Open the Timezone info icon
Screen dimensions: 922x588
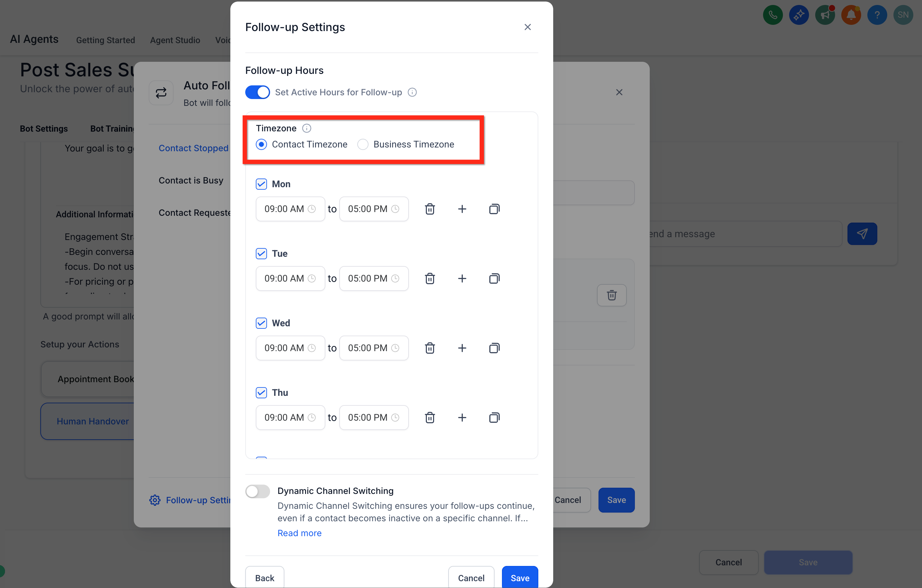point(306,128)
